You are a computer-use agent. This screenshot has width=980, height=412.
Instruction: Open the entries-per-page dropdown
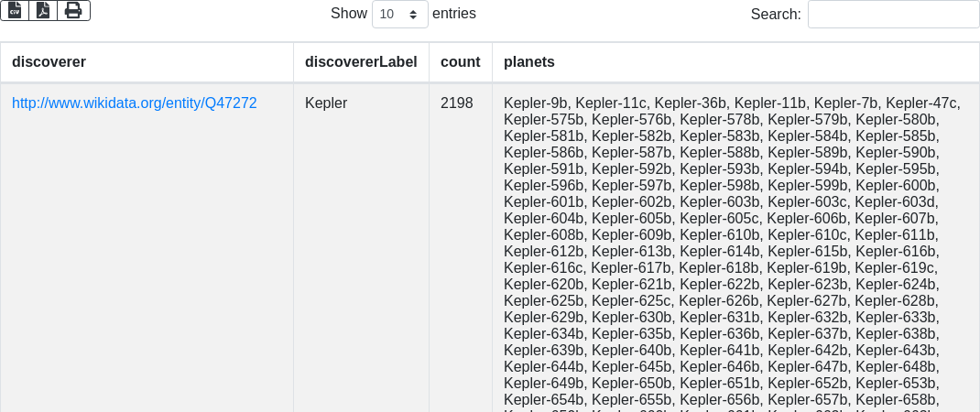click(400, 14)
